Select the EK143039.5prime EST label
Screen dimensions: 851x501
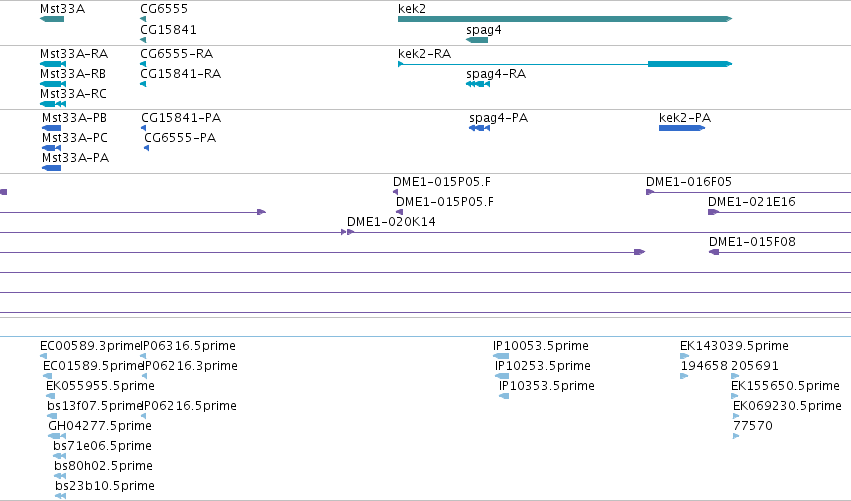734,346
